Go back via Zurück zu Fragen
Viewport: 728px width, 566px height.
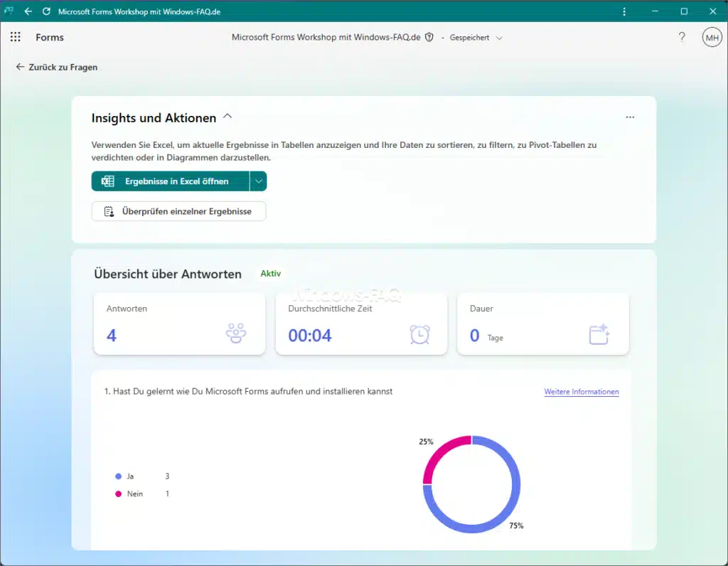click(57, 68)
